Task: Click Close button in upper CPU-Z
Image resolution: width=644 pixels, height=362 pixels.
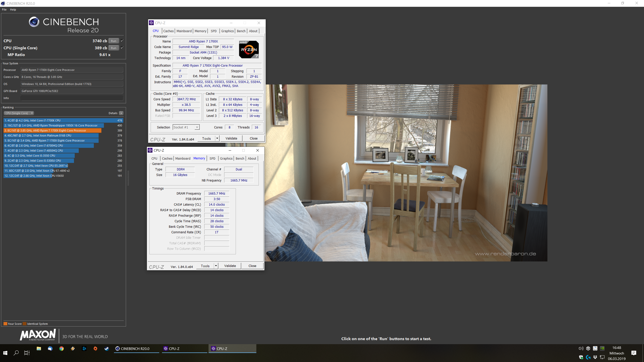Action: (254, 138)
